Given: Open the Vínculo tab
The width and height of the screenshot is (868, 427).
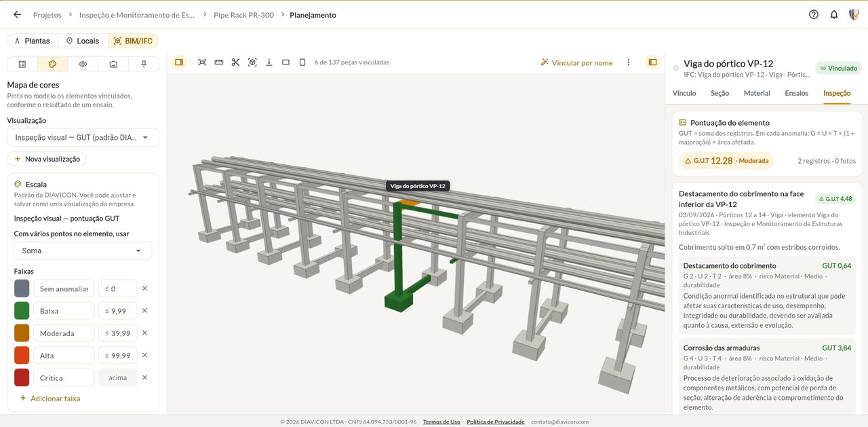Looking at the screenshot, I should pyautogui.click(x=684, y=94).
